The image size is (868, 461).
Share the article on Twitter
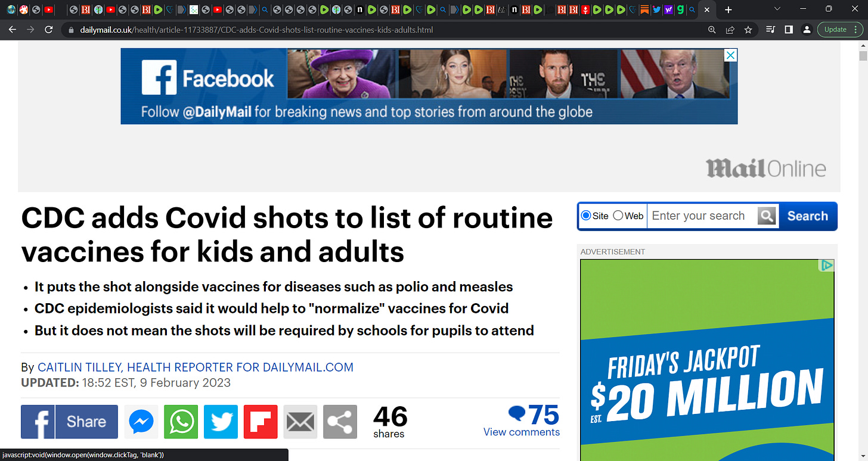[x=221, y=422]
